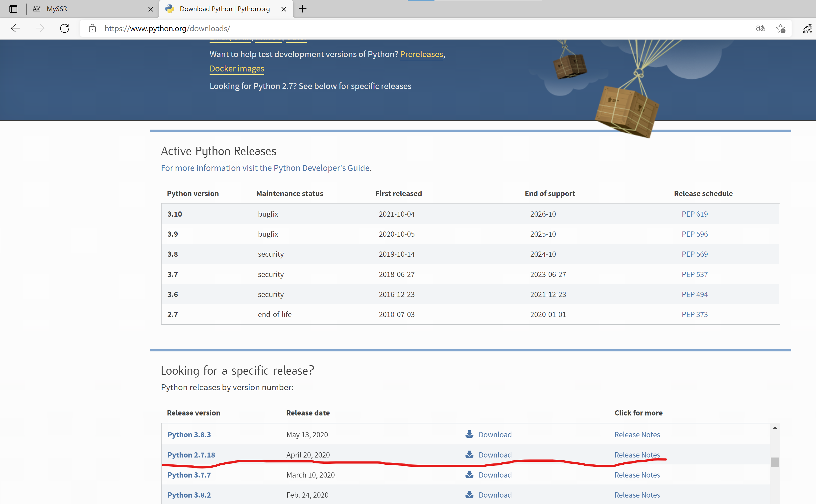The height and width of the screenshot is (504, 816).
Task: Click Download text for Python 3.8.2
Action: click(x=495, y=495)
